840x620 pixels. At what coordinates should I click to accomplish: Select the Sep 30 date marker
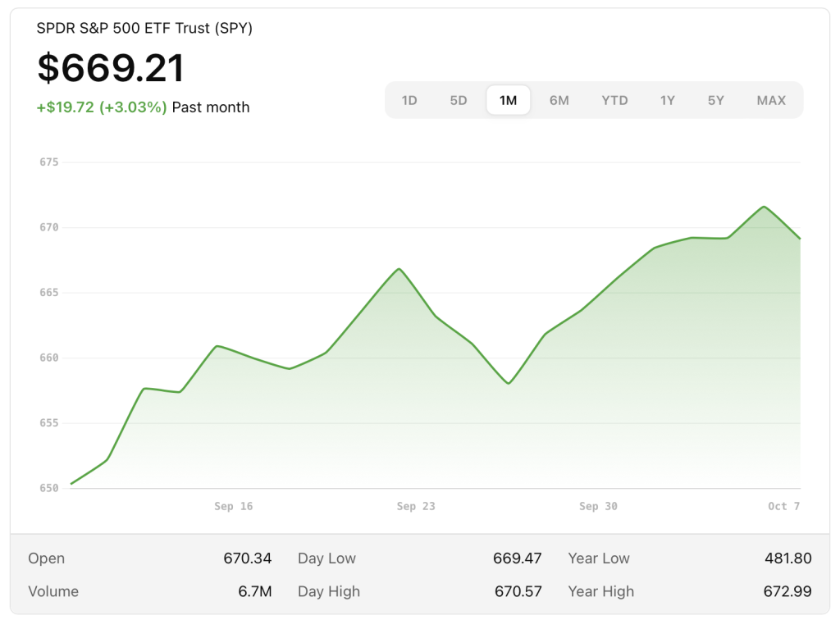598,507
